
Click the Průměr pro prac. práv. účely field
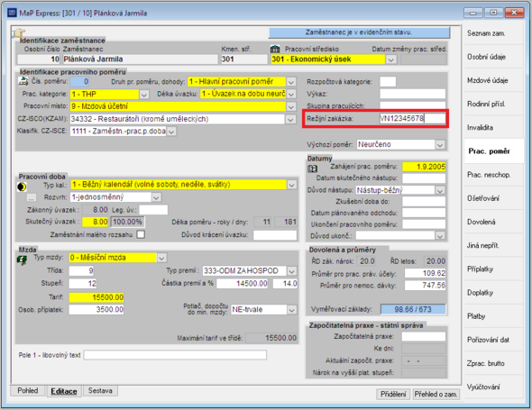coord(425,273)
